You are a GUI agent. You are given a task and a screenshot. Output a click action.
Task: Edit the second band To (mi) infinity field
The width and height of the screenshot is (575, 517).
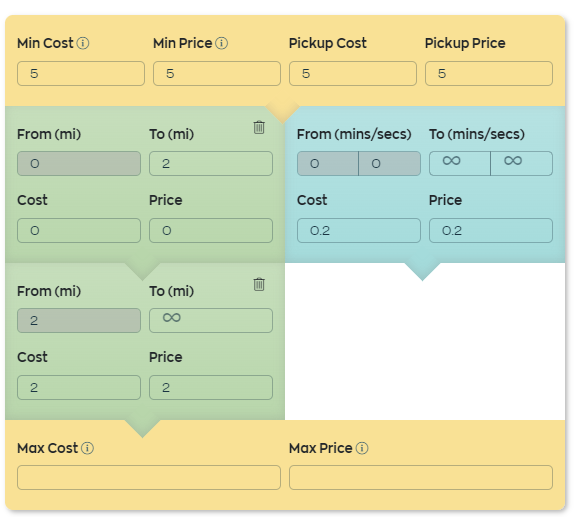211,320
